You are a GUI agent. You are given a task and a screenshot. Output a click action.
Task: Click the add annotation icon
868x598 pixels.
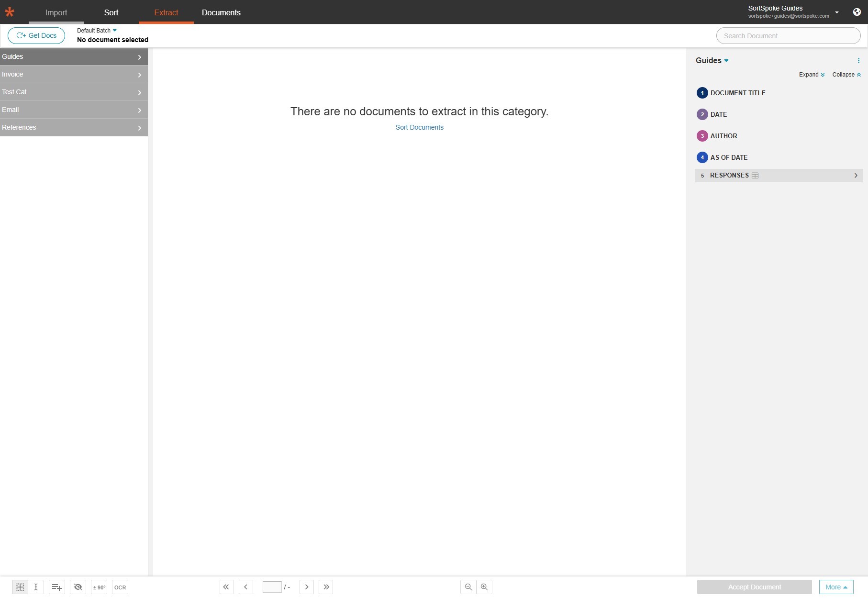[56, 587]
